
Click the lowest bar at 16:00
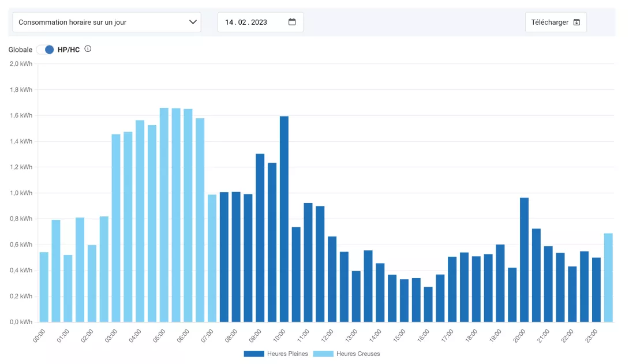pyautogui.click(x=428, y=304)
